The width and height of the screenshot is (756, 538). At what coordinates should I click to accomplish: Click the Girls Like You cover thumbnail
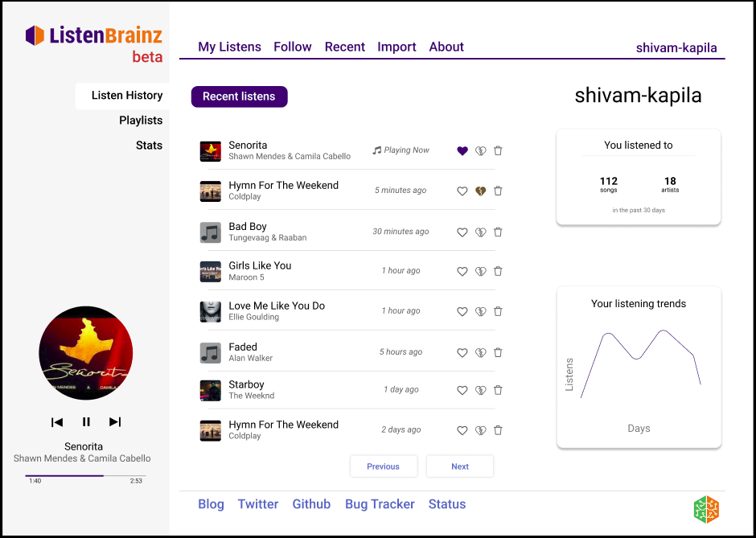211,271
